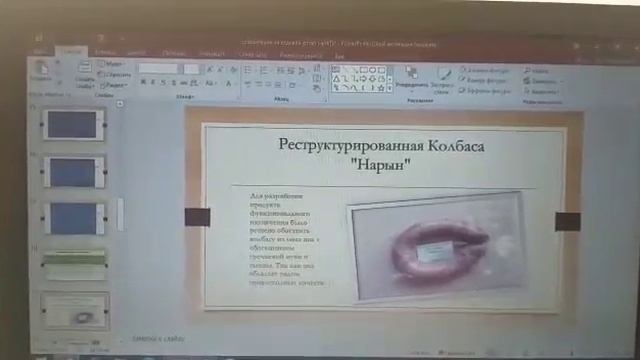Image resolution: width=640 pixels, height=360 pixels.
Task: Justify text in paragraph group
Action: pyautogui.click(x=278, y=84)
